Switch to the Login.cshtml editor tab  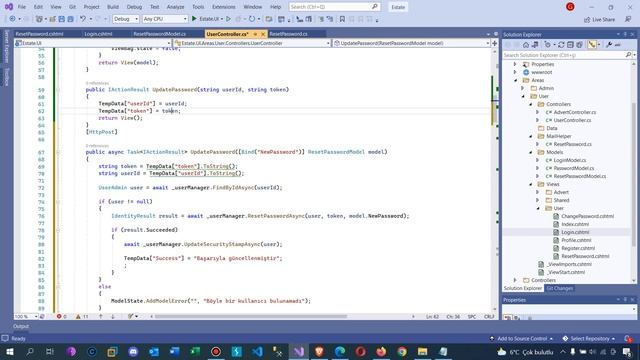[98, 34]
